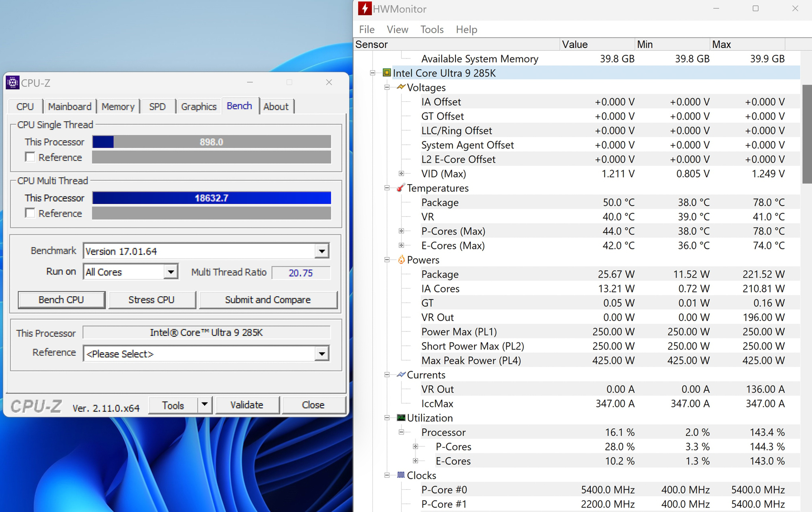Click the Voltages category icon

click(x=401, y=87)
